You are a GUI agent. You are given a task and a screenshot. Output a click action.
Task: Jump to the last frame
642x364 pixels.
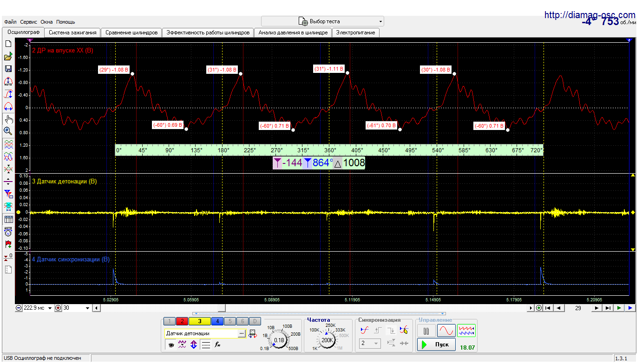pyautogui.click(x=608, y=308)
